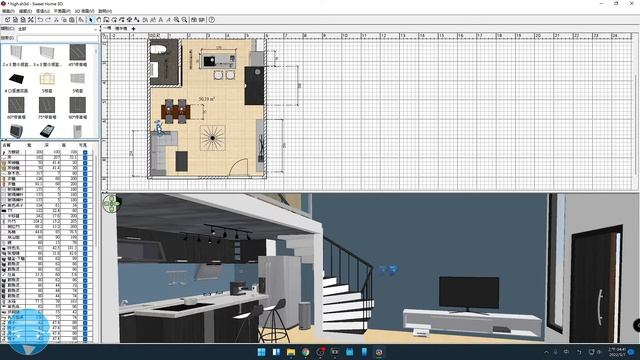Select the 45° cabinet catalog thumbnail

(78, 52)
